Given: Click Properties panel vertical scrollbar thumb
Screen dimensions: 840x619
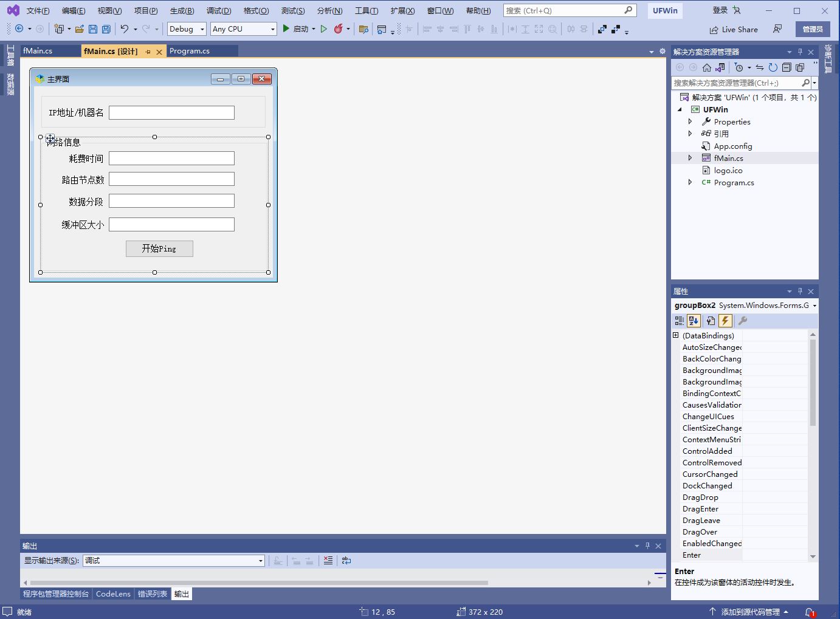Looking at the screenshot, I should pos(813,383).
